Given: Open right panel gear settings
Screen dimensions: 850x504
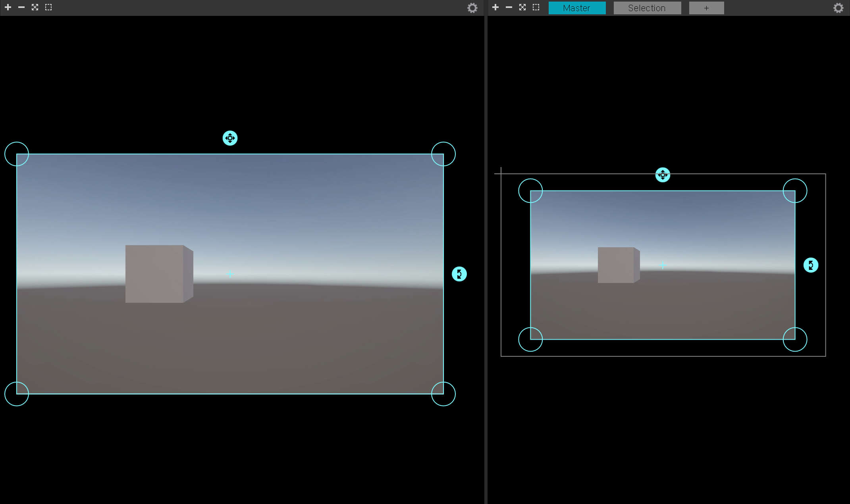Looking at the screenshot, I should pyautogui.click(x=838, y=8).
